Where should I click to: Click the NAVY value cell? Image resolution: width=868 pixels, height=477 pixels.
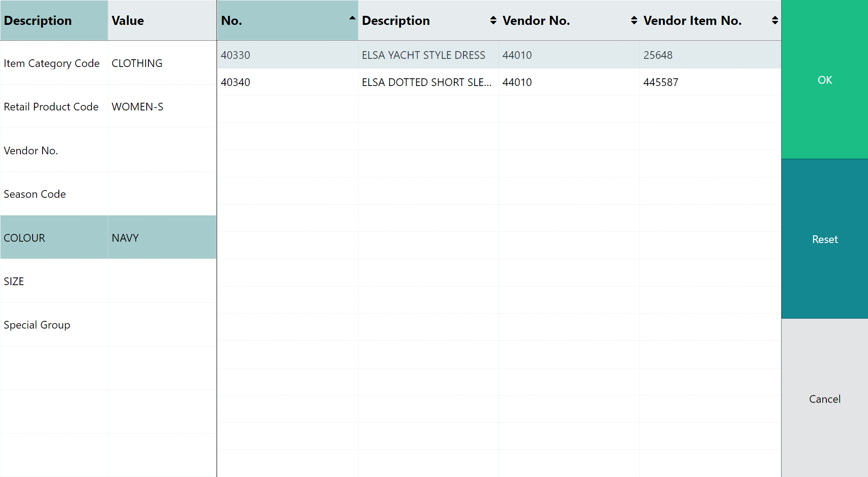(162, 238)
